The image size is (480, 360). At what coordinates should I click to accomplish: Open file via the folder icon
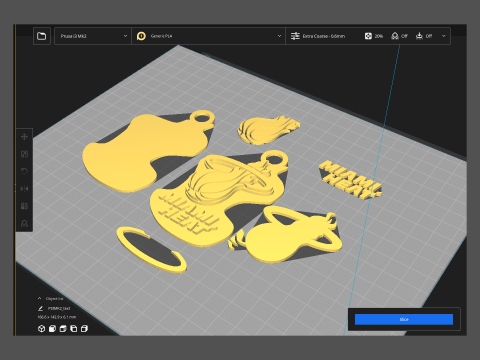coord(42,36)
